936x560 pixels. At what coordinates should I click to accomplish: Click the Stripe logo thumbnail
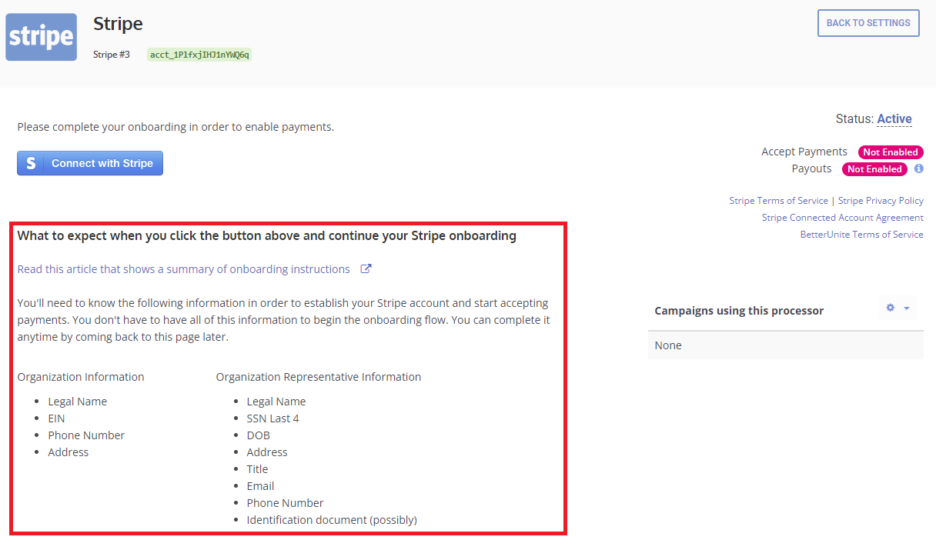(42, 37)
